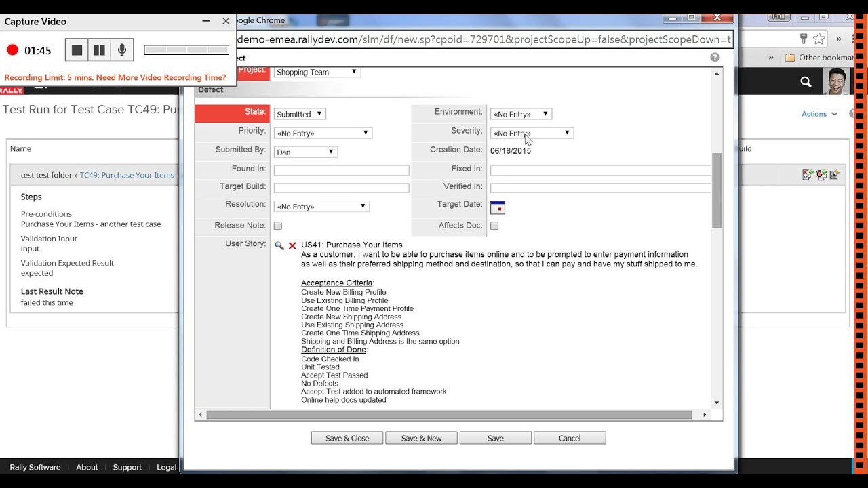Click the About footer link

[87, 467]
